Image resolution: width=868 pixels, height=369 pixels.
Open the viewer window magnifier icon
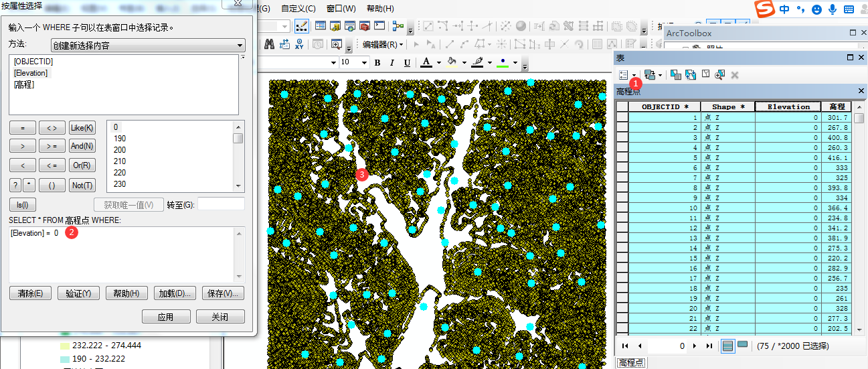click(x=337, y=44)
